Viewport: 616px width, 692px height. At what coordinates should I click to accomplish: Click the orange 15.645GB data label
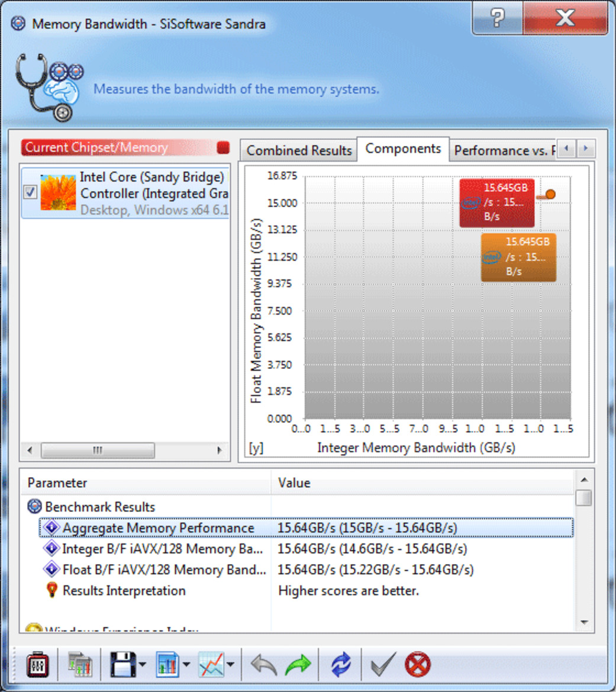tap(518, 258)
